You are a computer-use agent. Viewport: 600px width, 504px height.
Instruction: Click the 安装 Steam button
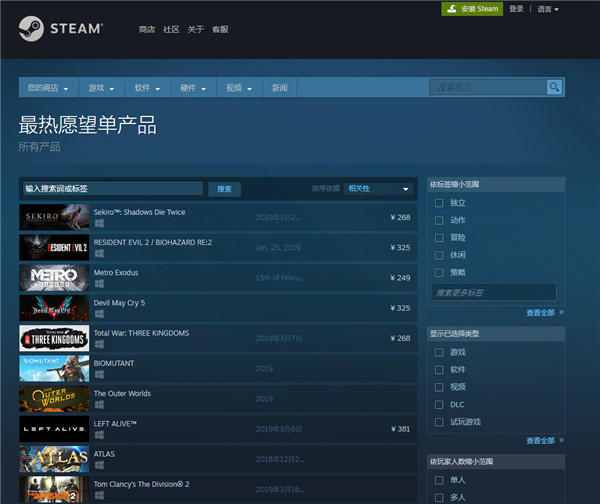472,9
